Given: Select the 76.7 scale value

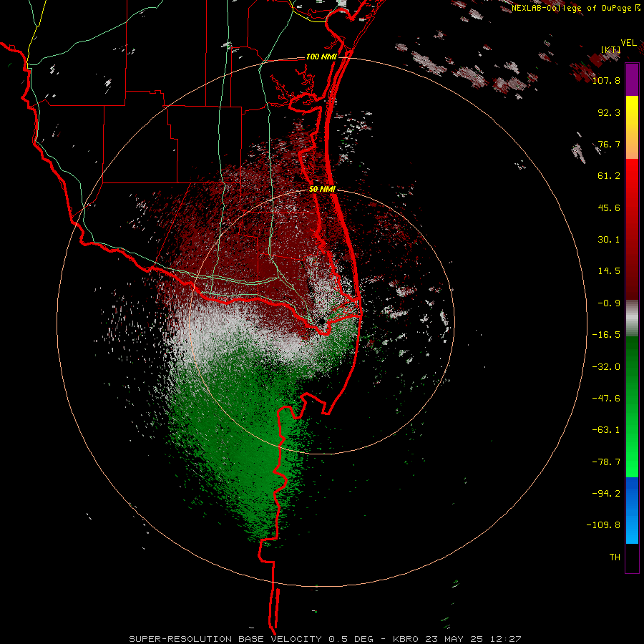Looking at the screenshot, I should [609, 144].
